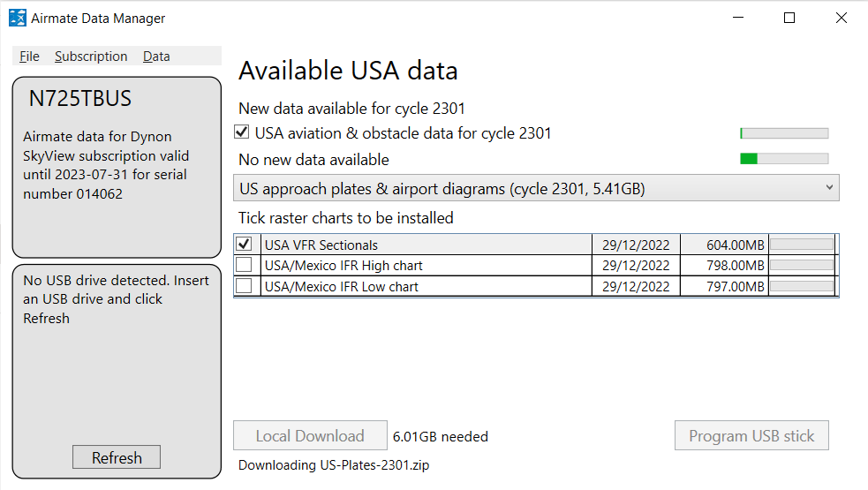
Task: Close the Airmate Data Manager window
Action: coord(841,18)
